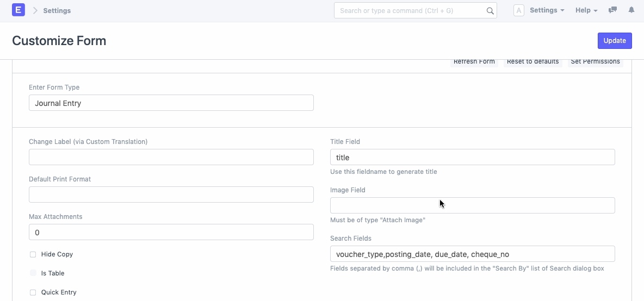Click the search magnifier icon

click(x=490, y=11)
